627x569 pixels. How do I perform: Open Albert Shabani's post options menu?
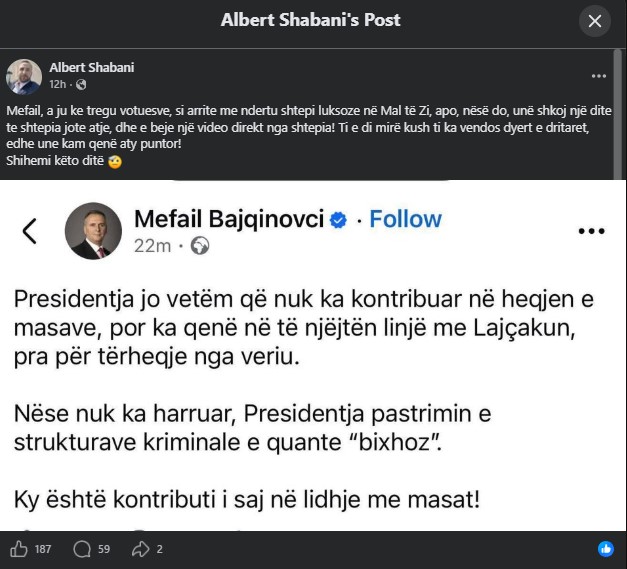[598, 76]
